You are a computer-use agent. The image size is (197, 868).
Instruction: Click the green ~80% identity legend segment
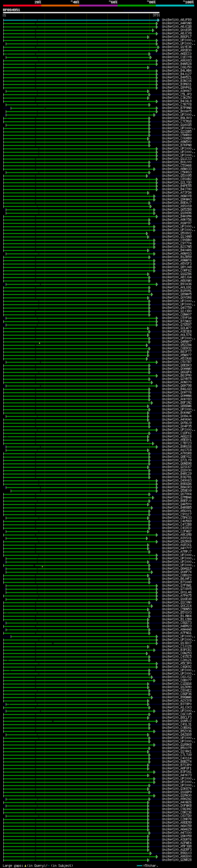click(x=136, y=6)
